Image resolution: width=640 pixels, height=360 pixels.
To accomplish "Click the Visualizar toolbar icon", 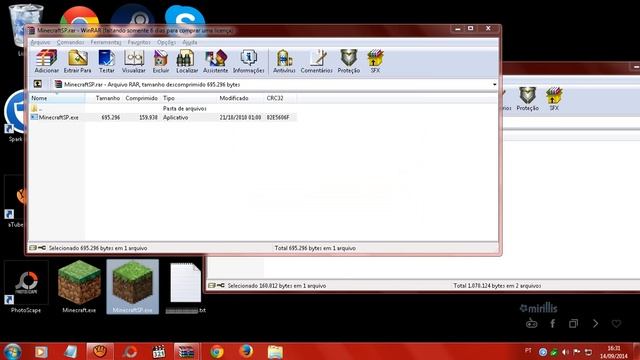I will pyautogui.click(x=134, y=61).
